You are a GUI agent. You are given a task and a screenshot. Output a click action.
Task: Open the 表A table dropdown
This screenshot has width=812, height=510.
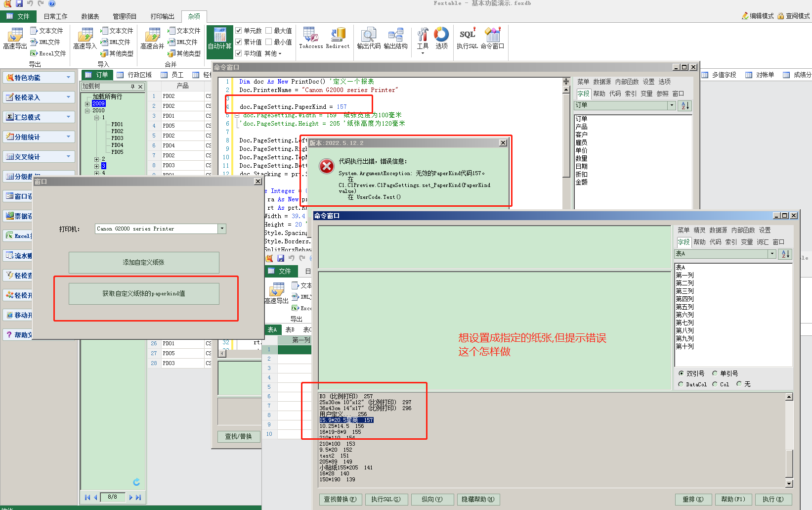point(772,254)
